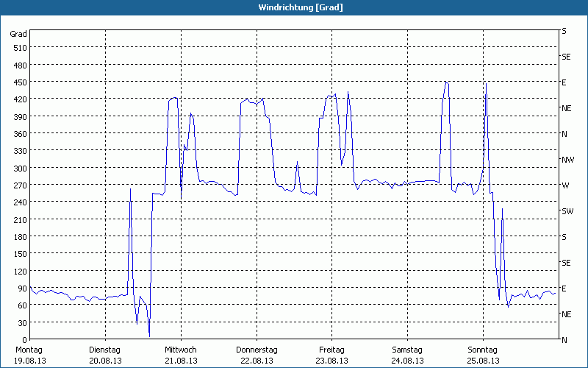Click the Mittwoch 21.08.13 date label
Image resolution: width=588 pixels, height=368 pixels.
coord(180,355)
